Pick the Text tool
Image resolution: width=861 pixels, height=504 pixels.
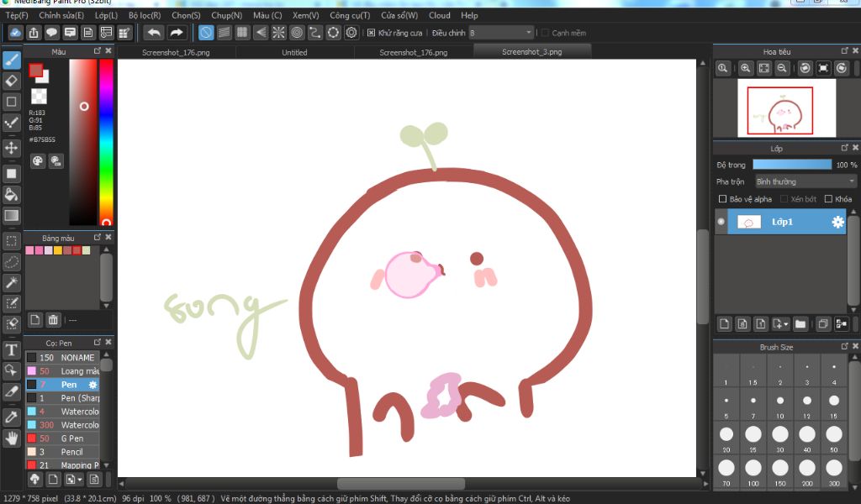12,350
